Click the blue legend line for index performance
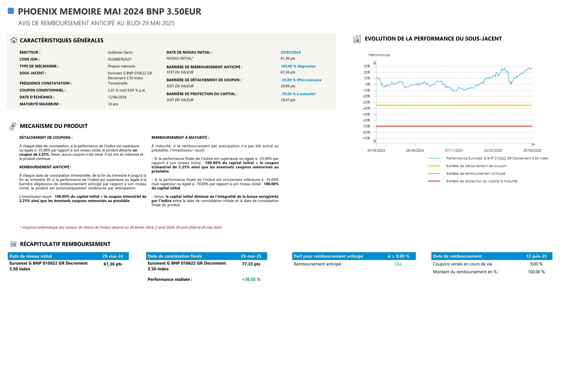 pyautogui.click(x=434, y=158)
